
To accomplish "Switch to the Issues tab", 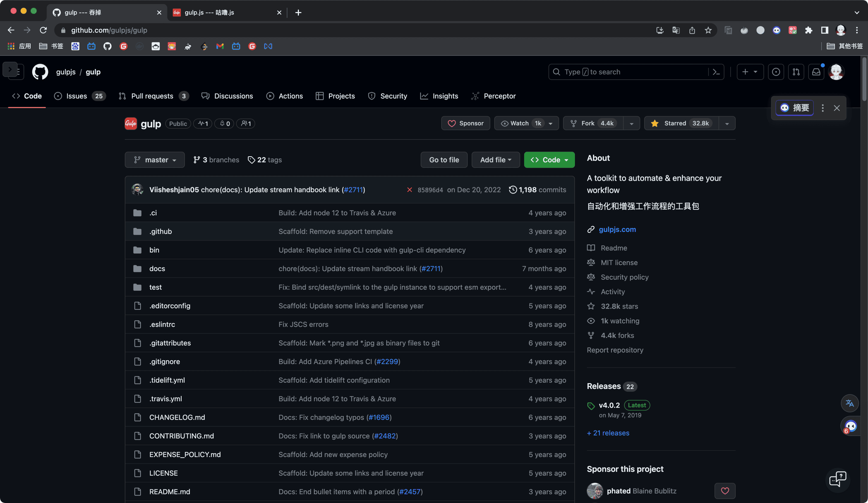I will tap(76, 96).
